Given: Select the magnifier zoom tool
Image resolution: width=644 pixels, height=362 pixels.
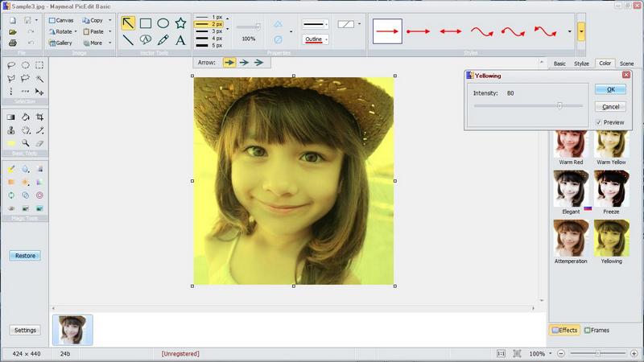Looking at the screenshot, I should pyautogui.click(x=26, y=143).
